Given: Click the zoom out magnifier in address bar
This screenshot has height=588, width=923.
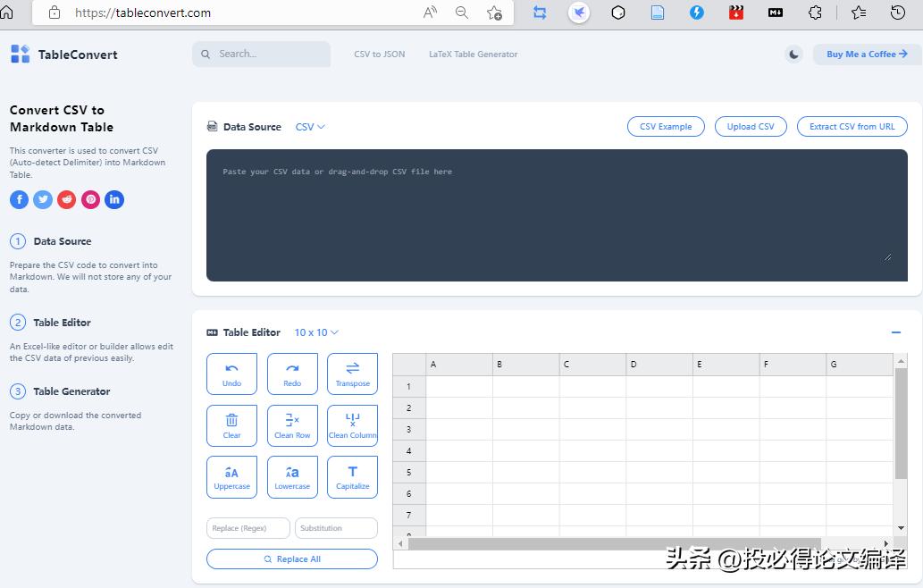Looking at the screenshot, I should click(x=462, y=13).
